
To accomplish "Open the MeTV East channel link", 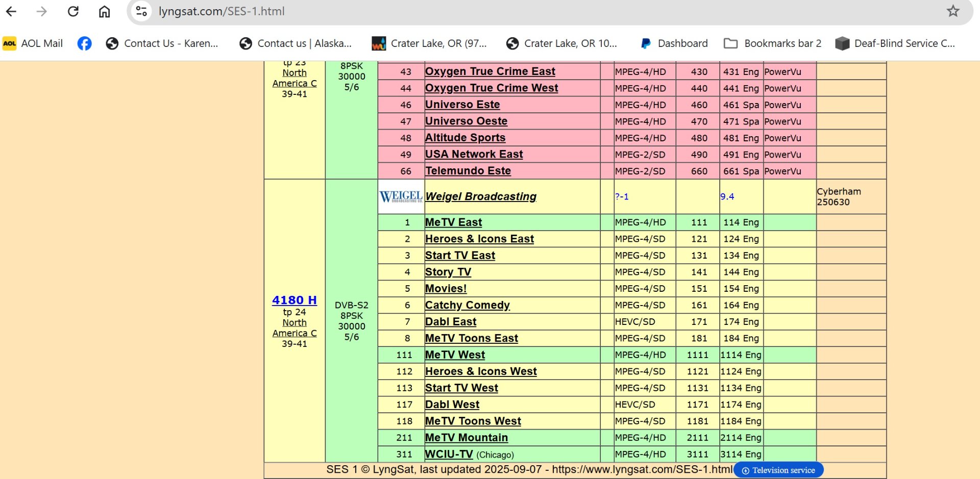I will click(x=453, y=222).
